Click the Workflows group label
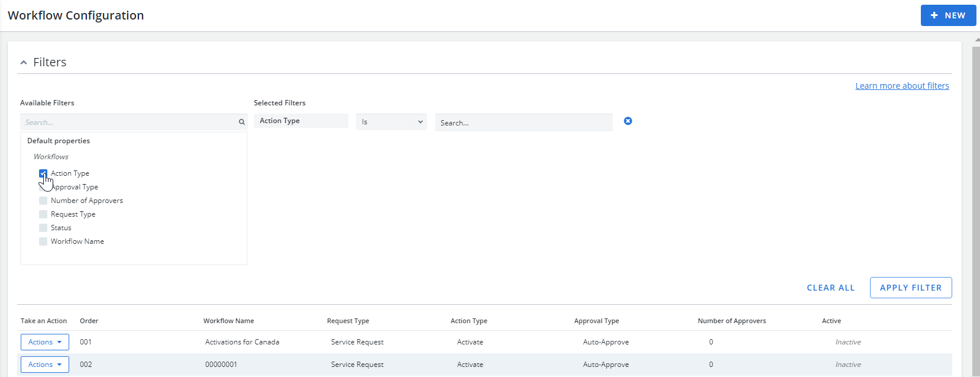This screenshot has height=377, width=980. [51, 157]
